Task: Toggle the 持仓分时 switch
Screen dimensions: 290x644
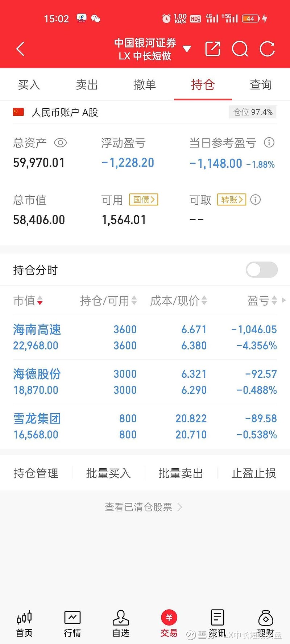Action: click(261, 270)
